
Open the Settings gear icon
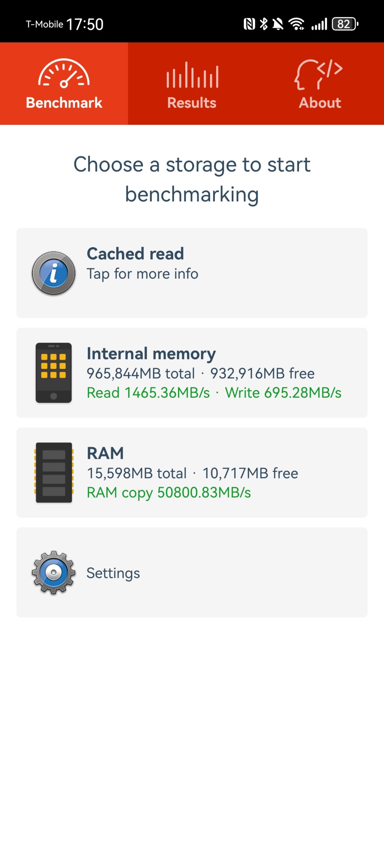tap(54, 572)
